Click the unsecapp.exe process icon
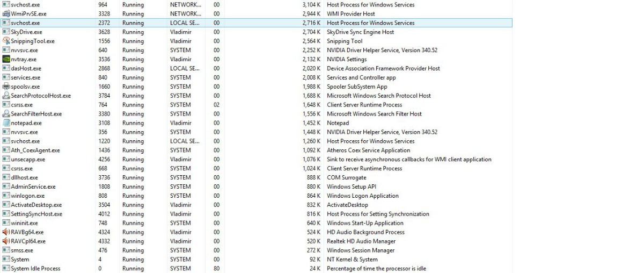 (6, 160)
